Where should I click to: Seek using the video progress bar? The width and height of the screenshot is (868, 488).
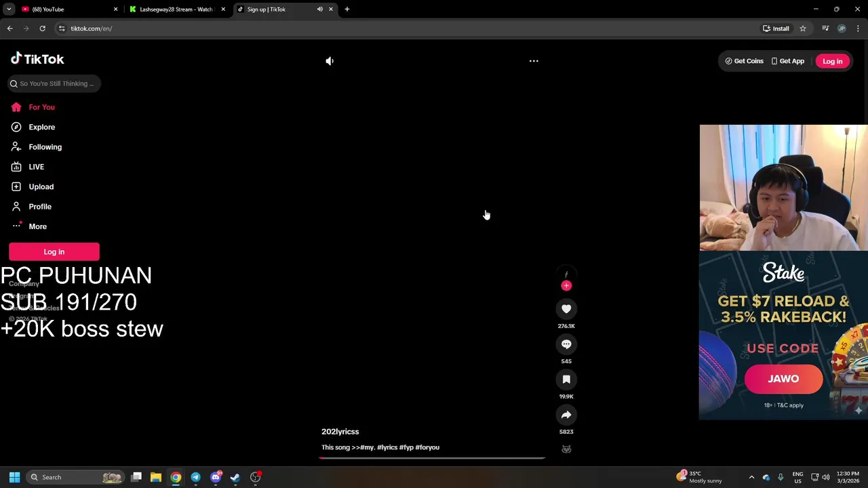tap(432, 458)
